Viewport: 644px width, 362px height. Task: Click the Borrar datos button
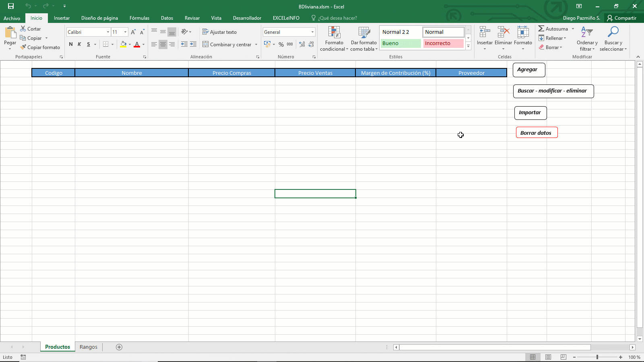click(537, 132)
